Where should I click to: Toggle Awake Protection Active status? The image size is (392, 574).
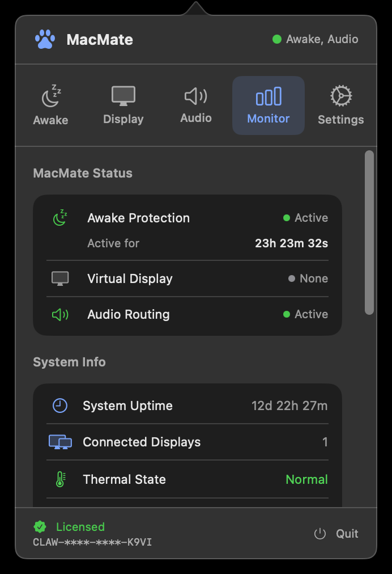click(306, 218)
